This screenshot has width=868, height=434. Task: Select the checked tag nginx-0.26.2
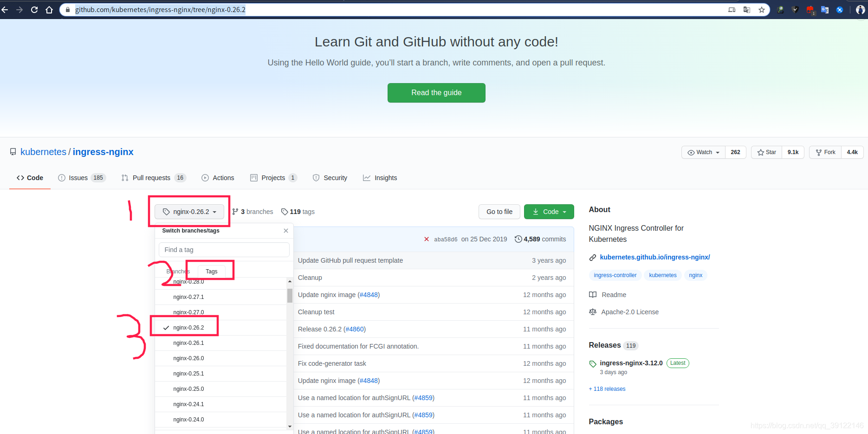[x=220, y=328]
